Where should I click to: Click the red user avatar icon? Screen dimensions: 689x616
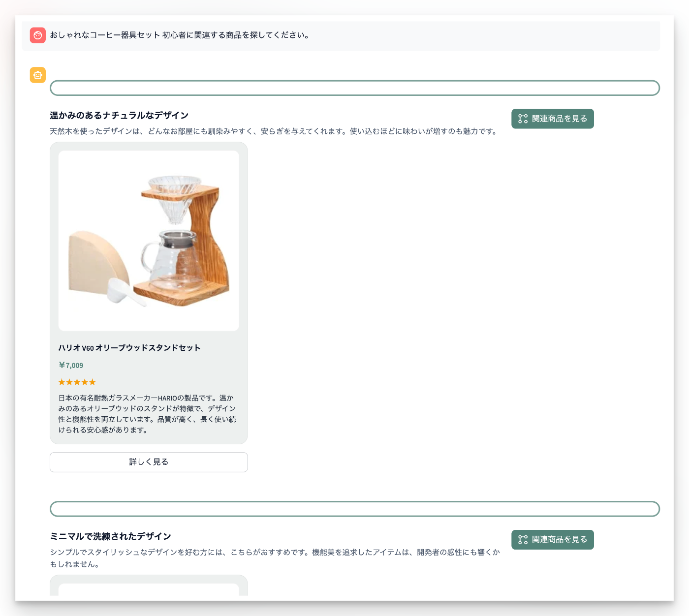tap(38, 35)
